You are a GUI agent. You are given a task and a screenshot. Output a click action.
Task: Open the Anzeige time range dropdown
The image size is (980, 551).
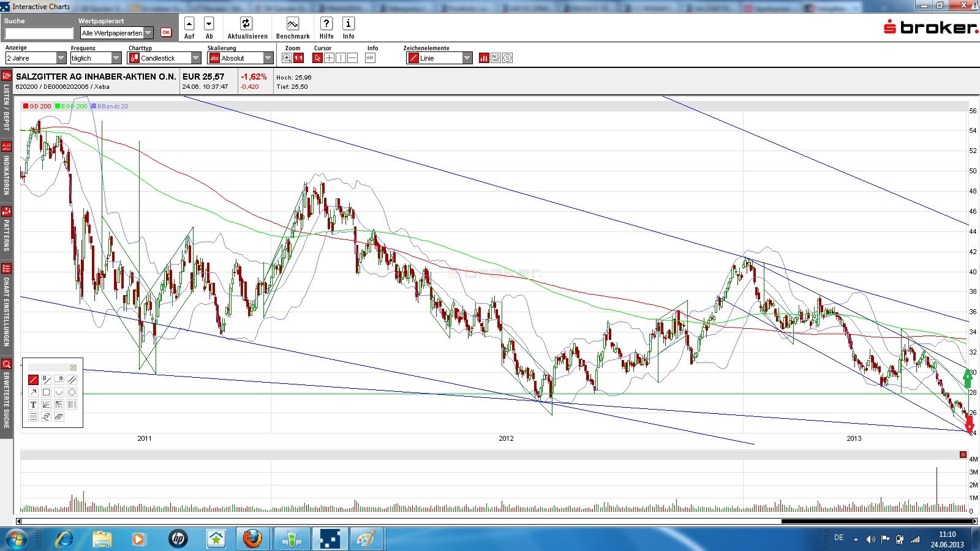pos(36,58)
